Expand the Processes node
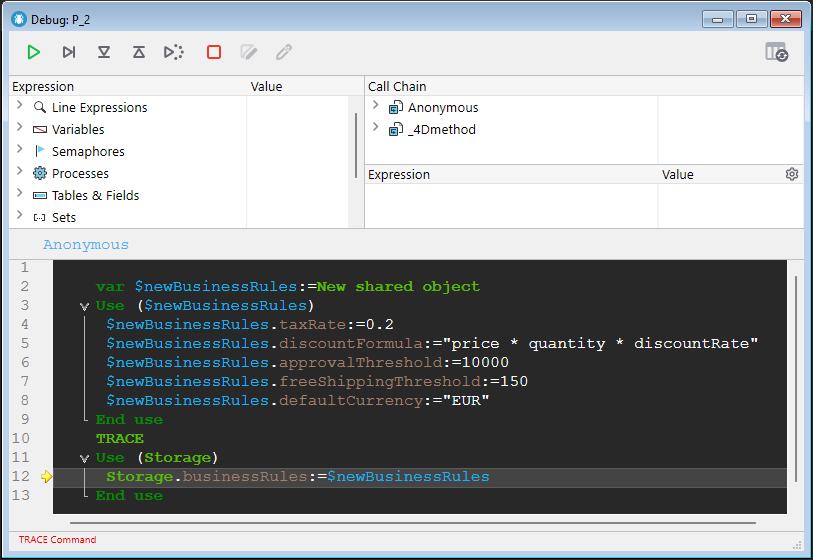The height and width of the screenshot is (560, 813). [20, 173]
